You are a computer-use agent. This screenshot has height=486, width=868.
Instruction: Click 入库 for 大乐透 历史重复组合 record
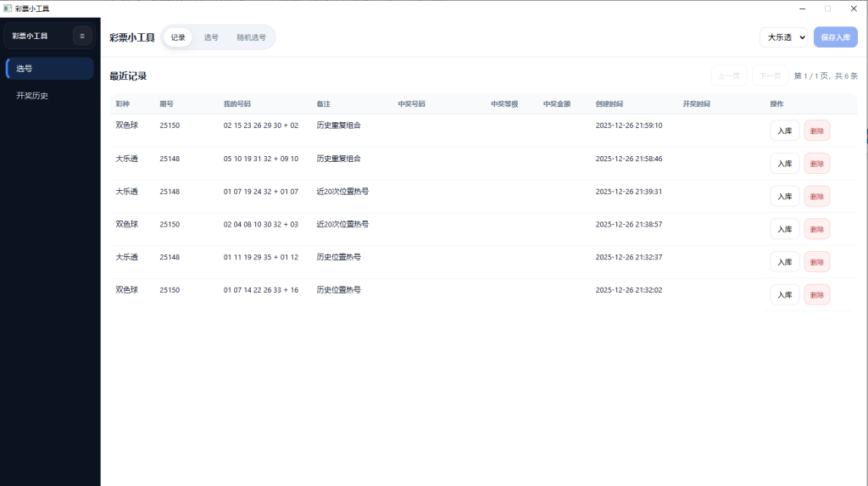[784, 164]
